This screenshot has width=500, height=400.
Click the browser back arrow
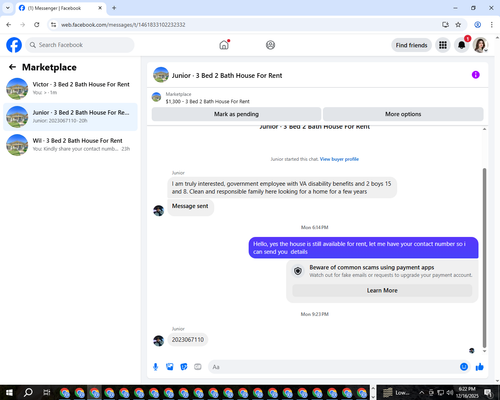tap(9, 25)
